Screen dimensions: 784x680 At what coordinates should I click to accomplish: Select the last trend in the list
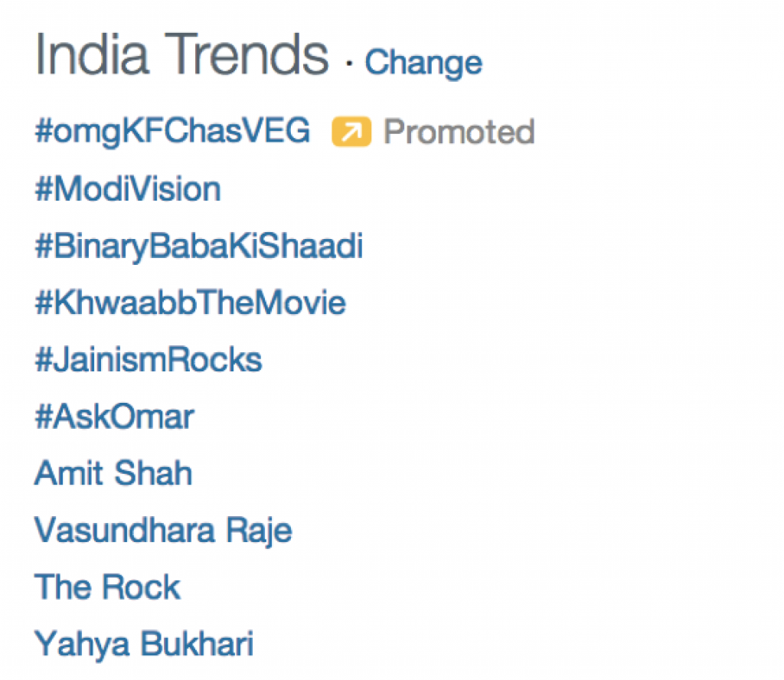pos(144,644)
